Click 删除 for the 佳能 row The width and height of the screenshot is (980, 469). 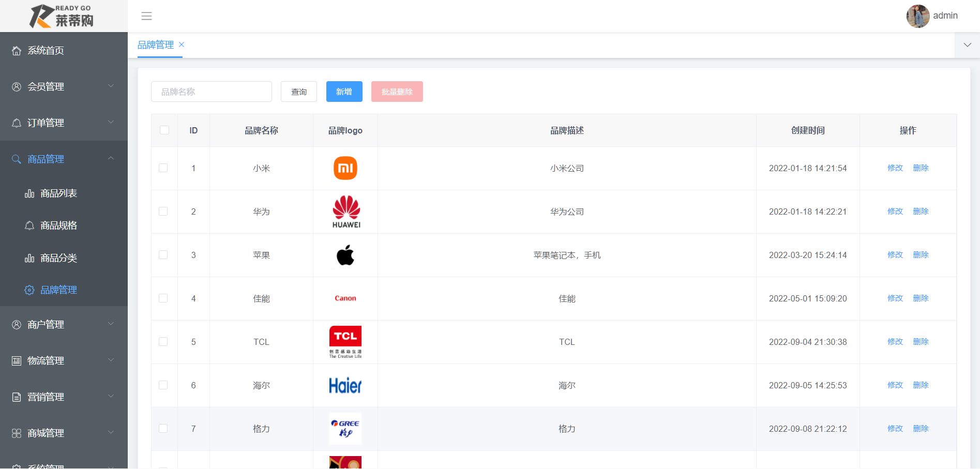pyautogui.click(x=921, y=298)
